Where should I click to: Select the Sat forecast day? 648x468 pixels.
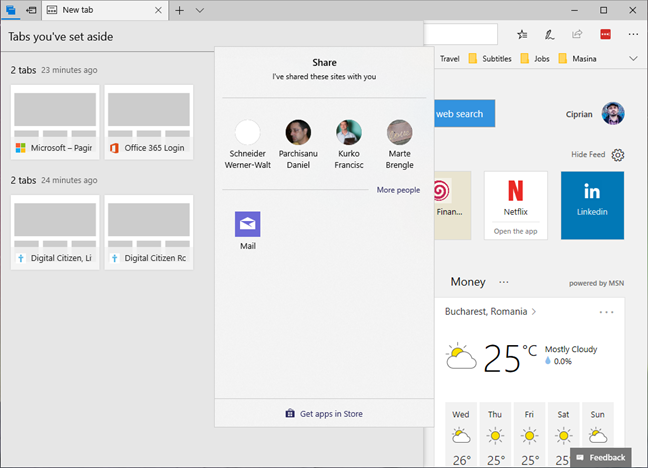click(x=563, y=435)
